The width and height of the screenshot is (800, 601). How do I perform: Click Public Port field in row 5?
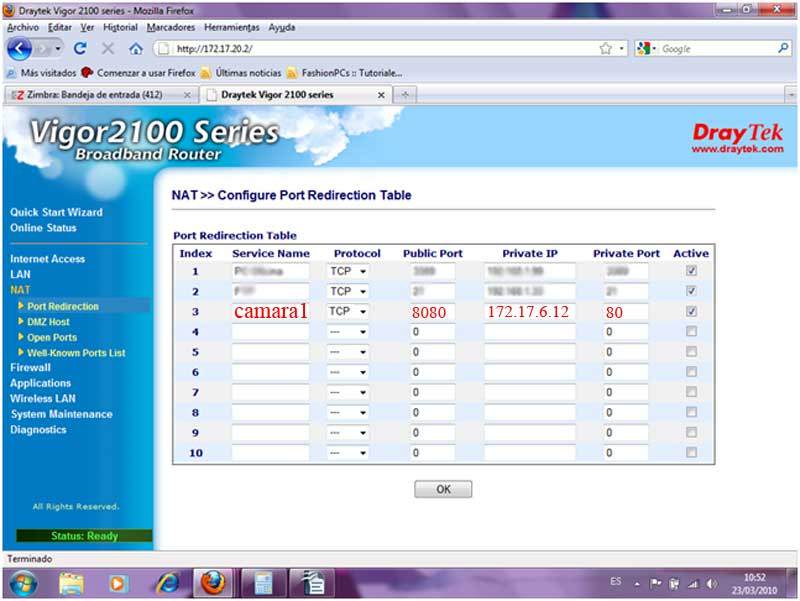coord(432,352)
